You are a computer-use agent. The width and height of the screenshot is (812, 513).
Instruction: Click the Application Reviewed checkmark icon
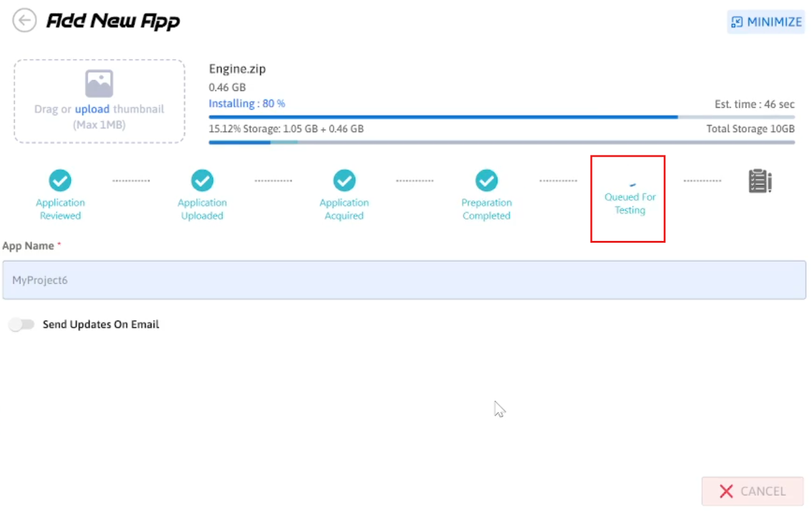[60, 181]
